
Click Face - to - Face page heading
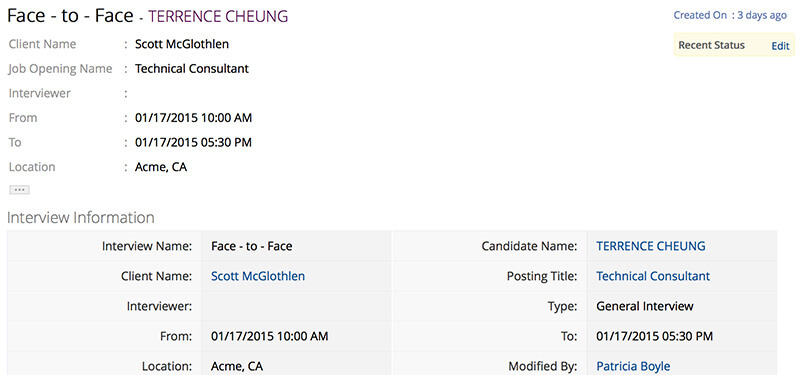[70, 16]
